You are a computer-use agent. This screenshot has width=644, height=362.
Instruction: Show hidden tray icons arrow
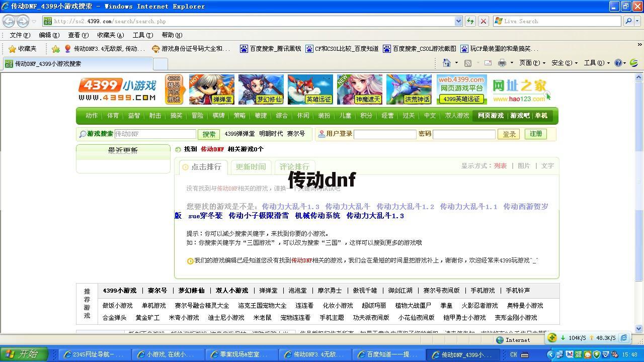tap(550, 354)
